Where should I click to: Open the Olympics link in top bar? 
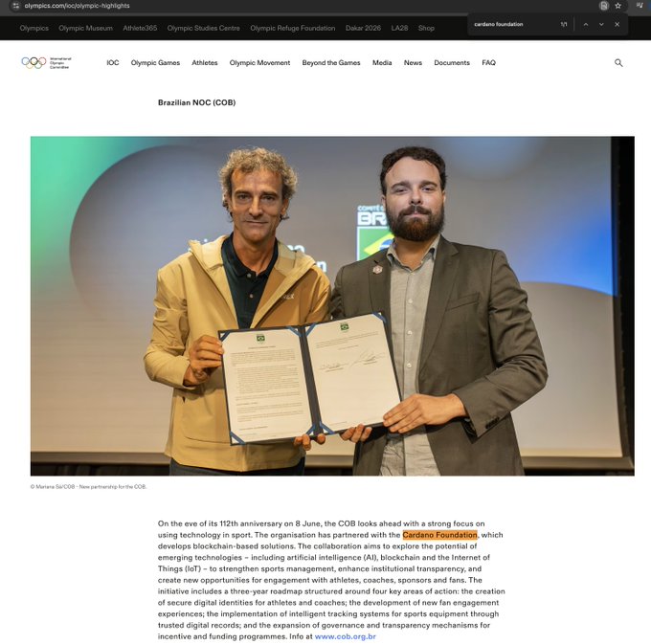pyautogui.click(x=34, y=28)
